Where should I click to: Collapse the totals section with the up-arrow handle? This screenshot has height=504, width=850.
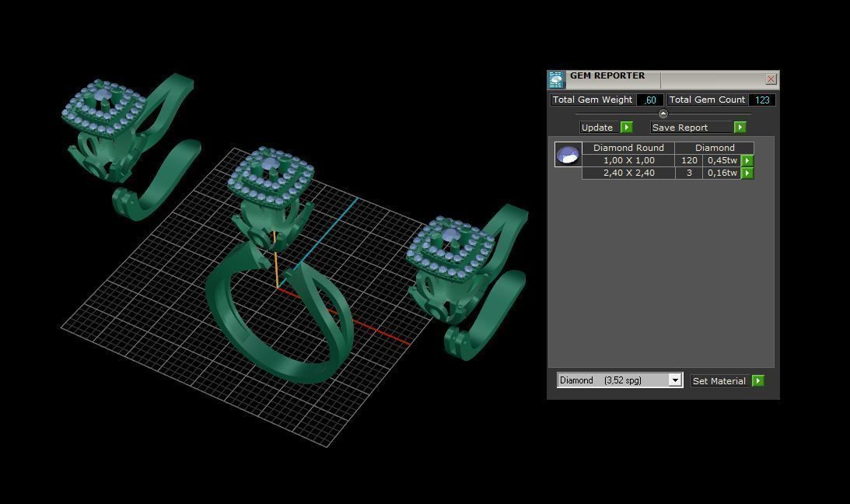pyautogui.click(x=663, y=114)
